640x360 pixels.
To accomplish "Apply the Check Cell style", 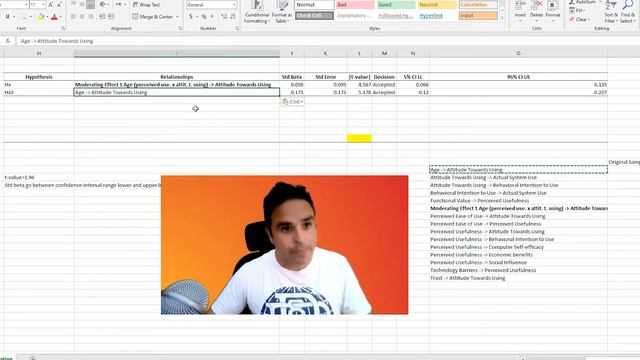I will (314, 16).
